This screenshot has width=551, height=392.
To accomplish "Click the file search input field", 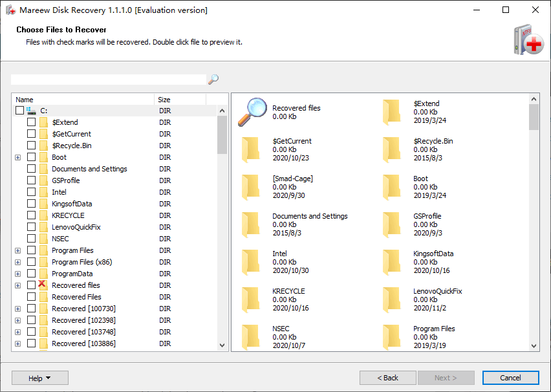I will coord(109,80).
